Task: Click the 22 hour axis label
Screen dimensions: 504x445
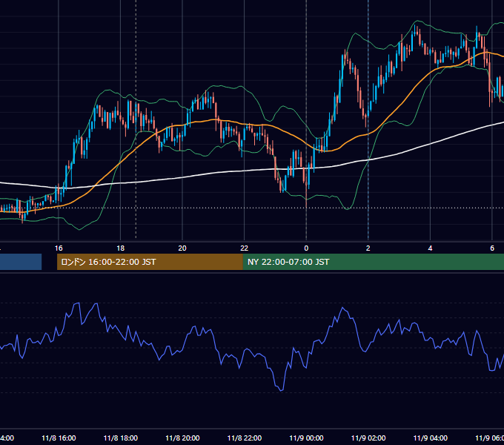Action: 245,248
